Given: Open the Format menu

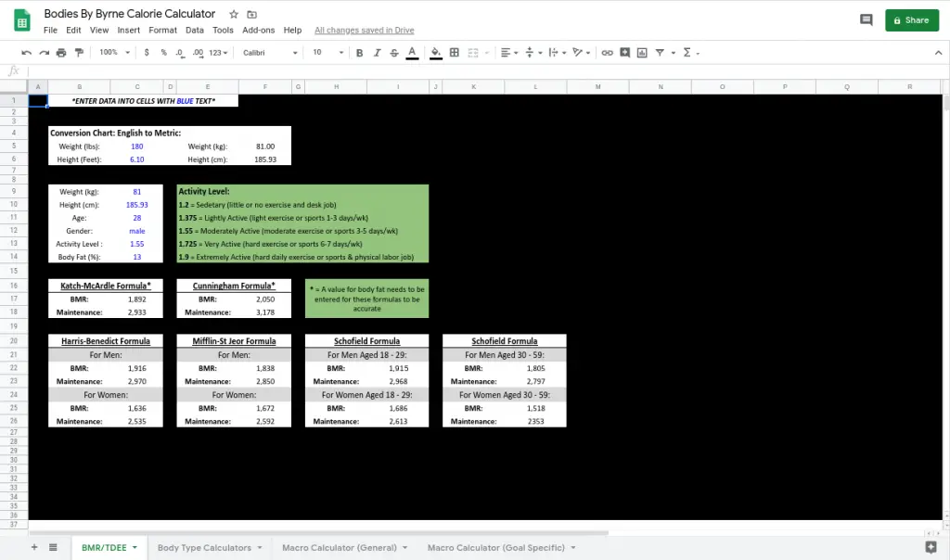Looking at the screenshot, I should 162,31.
